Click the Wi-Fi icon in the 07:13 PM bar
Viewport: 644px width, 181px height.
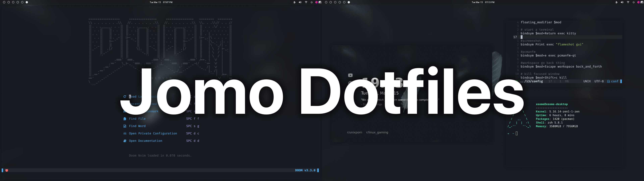coord(628,2)
